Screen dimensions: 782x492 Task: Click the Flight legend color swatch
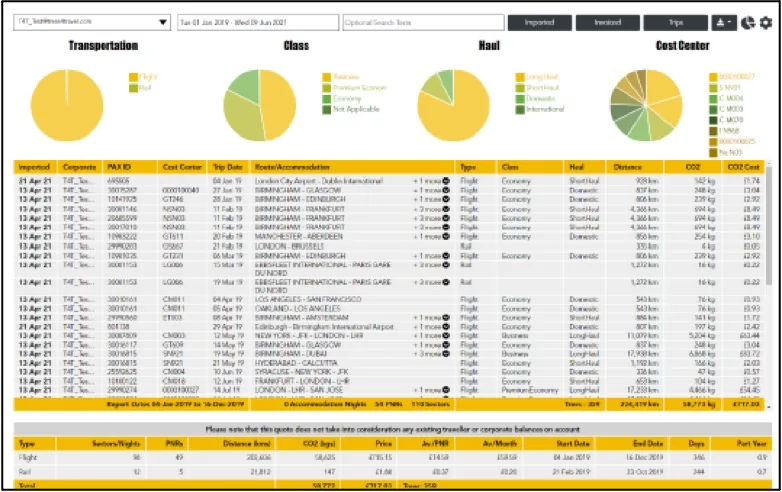pos(133,77)
